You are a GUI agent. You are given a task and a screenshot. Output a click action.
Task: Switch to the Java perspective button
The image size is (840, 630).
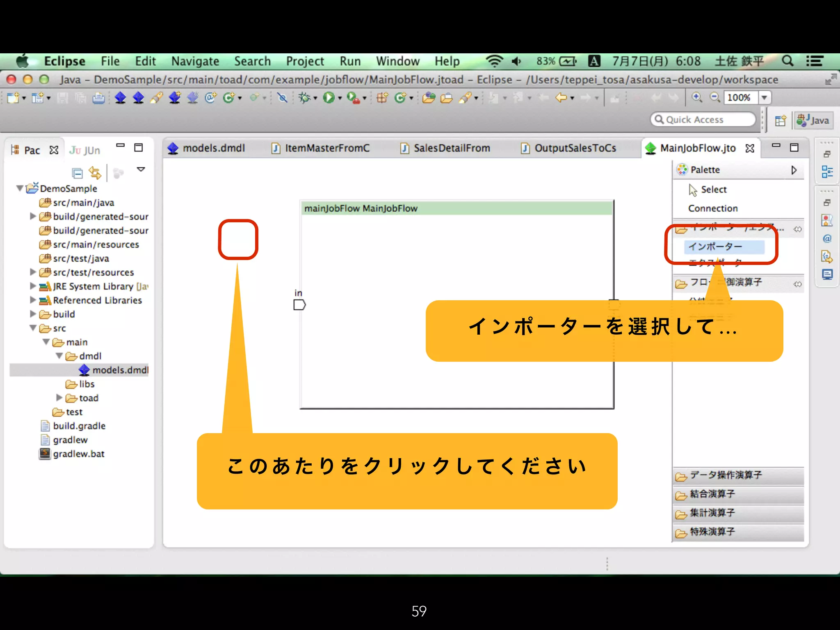(x=813, y=120)
